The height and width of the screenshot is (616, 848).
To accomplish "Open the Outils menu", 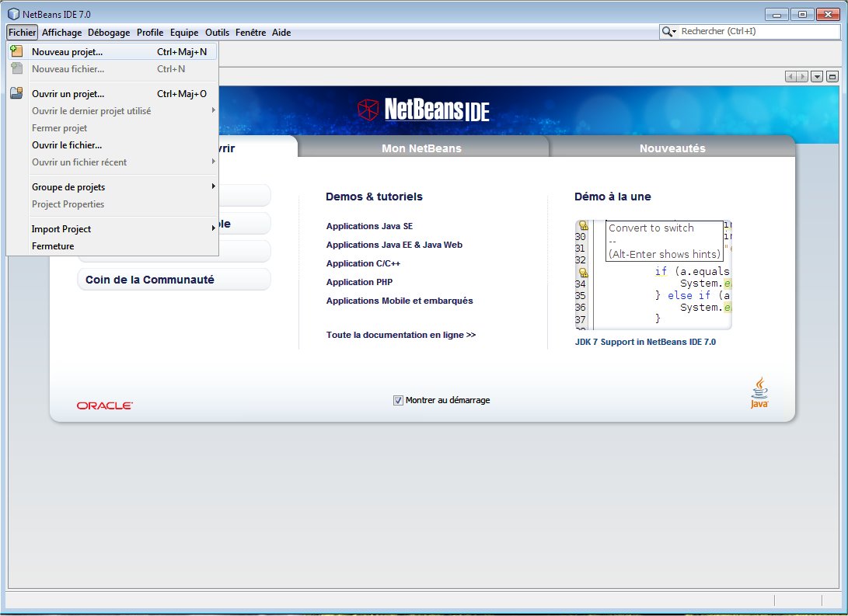I will click(x=217, y=33).
